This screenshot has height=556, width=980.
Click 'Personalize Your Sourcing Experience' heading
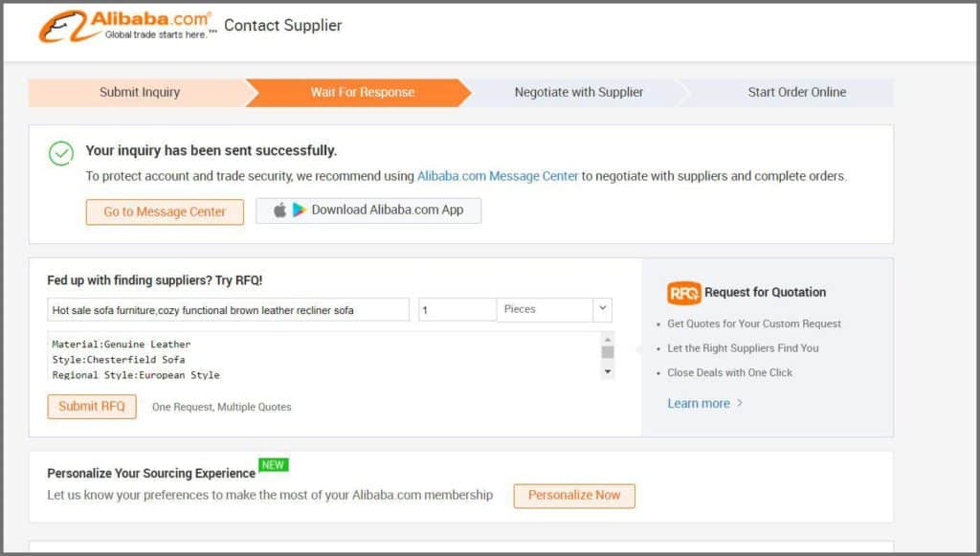pyautogui.click(x=151, y=474)
